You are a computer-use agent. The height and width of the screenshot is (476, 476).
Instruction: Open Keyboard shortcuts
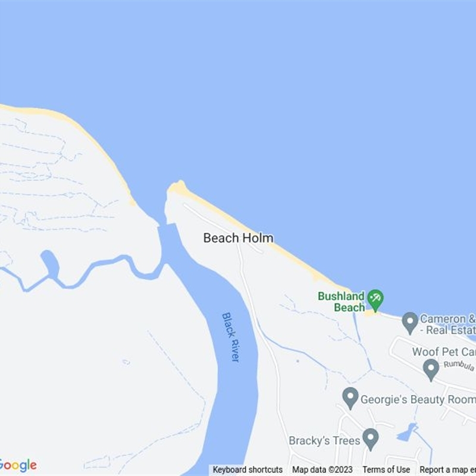coord(248,469)
